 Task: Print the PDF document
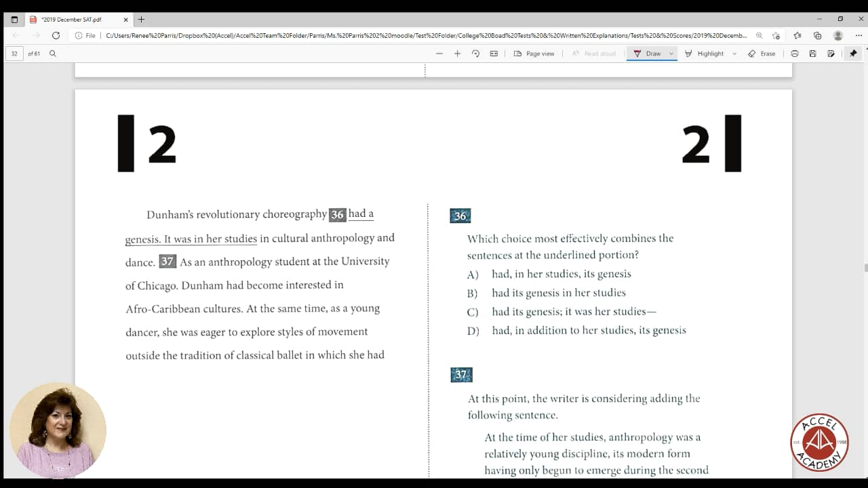pos(795,54)
